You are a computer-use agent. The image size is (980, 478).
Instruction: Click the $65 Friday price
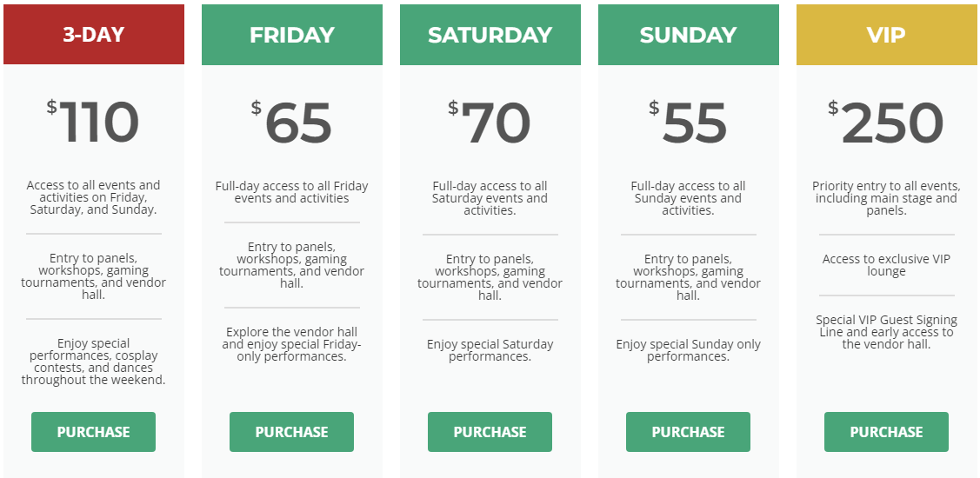pos(291,121)
